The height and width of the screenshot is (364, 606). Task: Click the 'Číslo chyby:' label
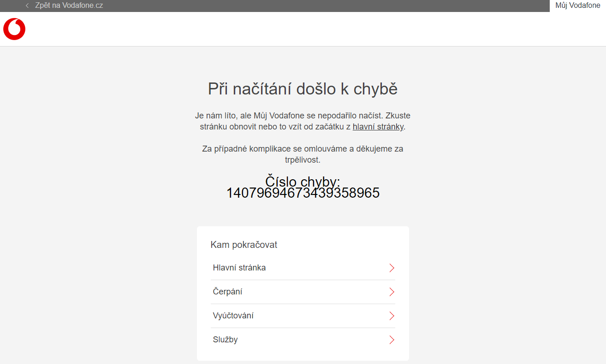point(303,181)
